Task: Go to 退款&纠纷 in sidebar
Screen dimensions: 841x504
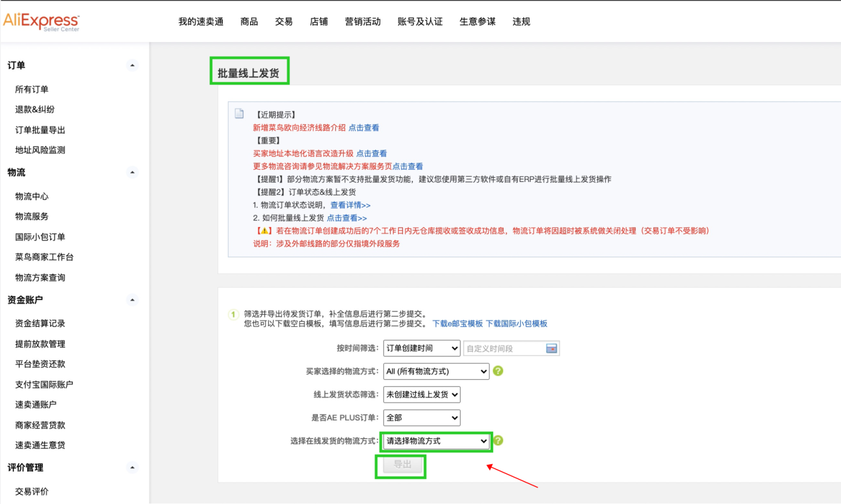Action: click(x=35, y=110)
